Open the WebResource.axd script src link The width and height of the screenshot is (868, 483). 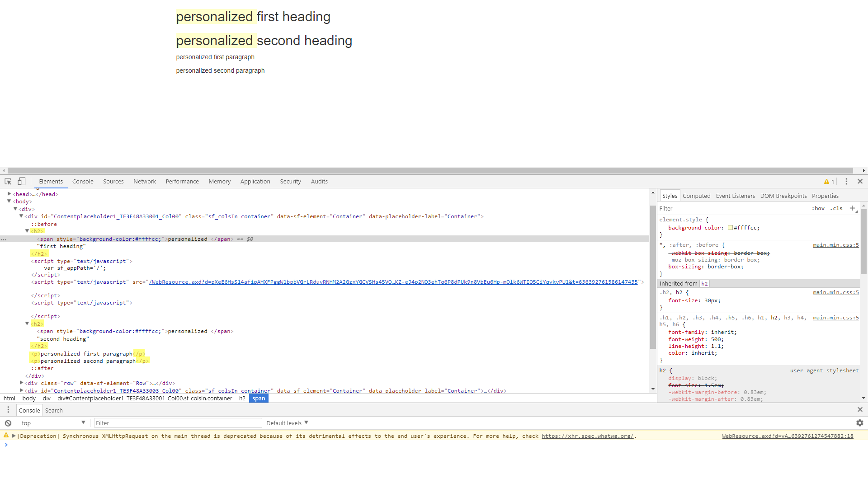coord(393,282)
